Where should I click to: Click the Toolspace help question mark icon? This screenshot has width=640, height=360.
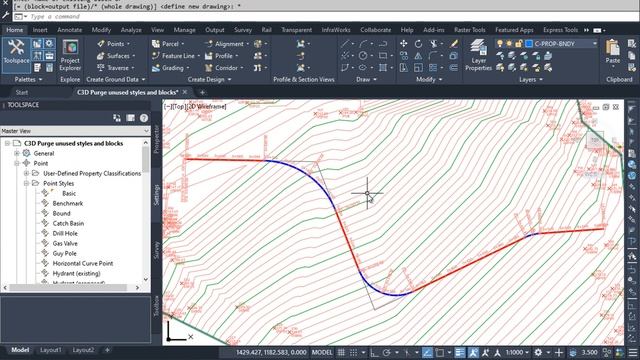pos(144,118)
